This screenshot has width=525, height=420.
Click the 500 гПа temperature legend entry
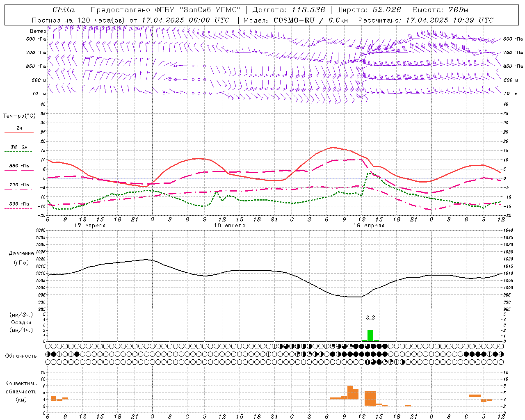tap(19, 204)
